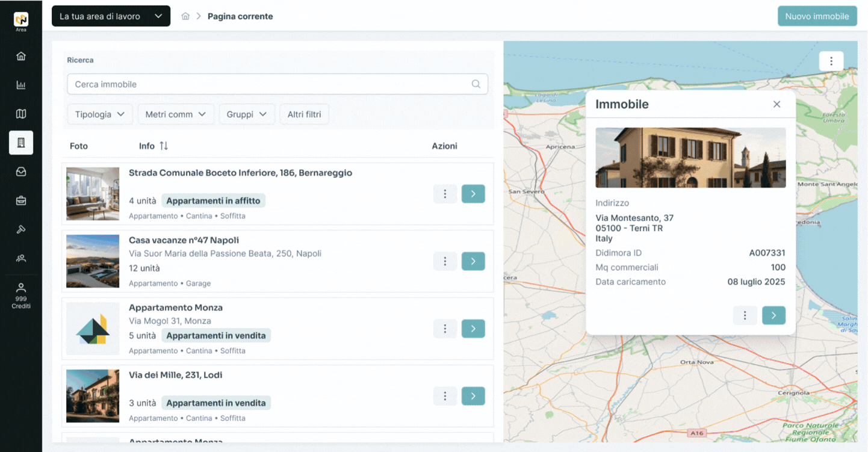Click Appartamenti in vendita tag on Monza row

[x=216, y=335]
